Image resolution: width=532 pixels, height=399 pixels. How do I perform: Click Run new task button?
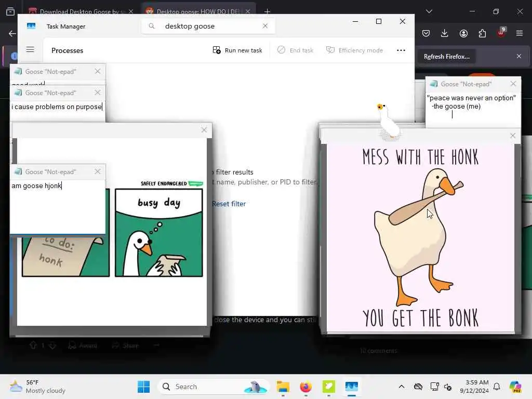pos(237,50)
